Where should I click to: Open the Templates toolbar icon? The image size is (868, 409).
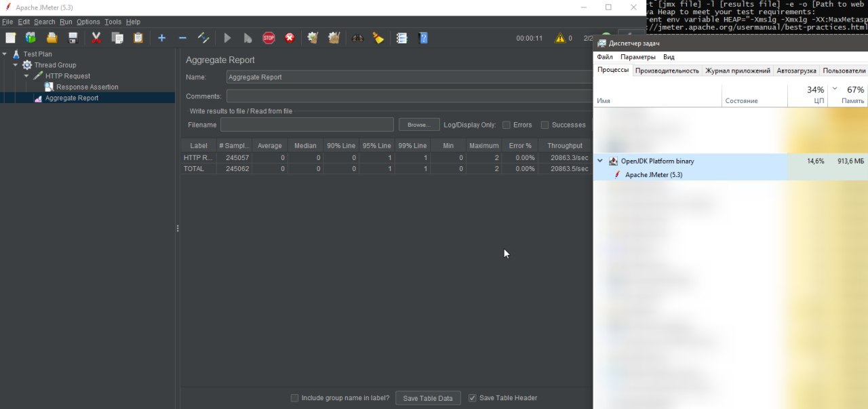tap(31, 38)
